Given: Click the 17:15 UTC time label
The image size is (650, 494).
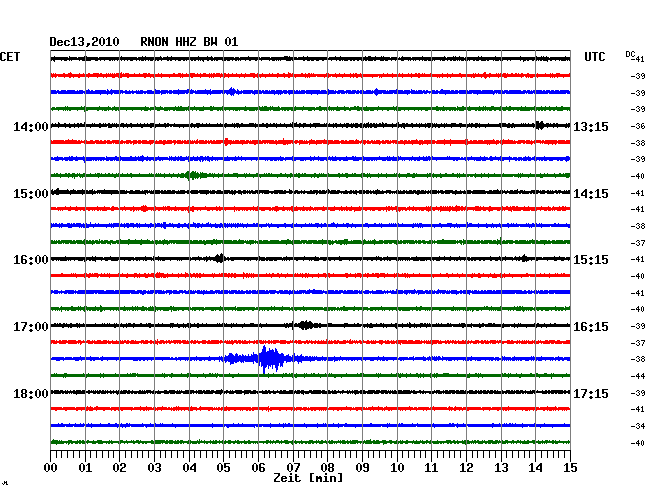Looking at the screenshot, I should point(591,393).
